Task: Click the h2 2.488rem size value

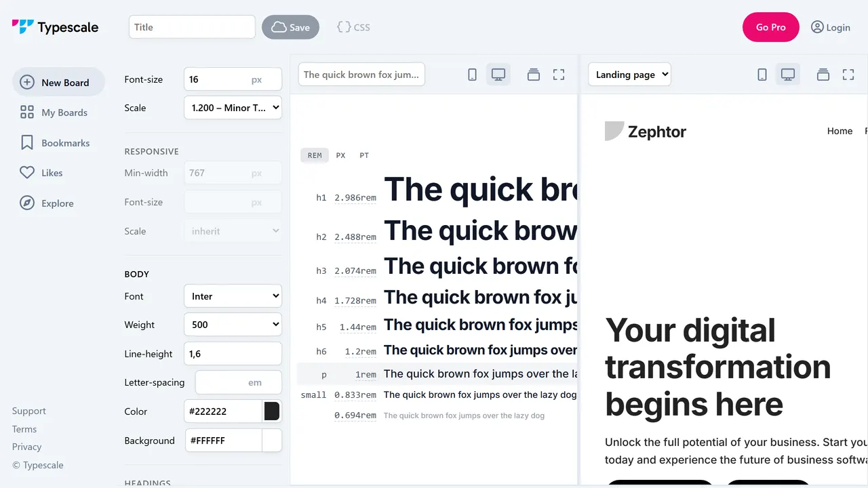Action: [x=355, y=237]
